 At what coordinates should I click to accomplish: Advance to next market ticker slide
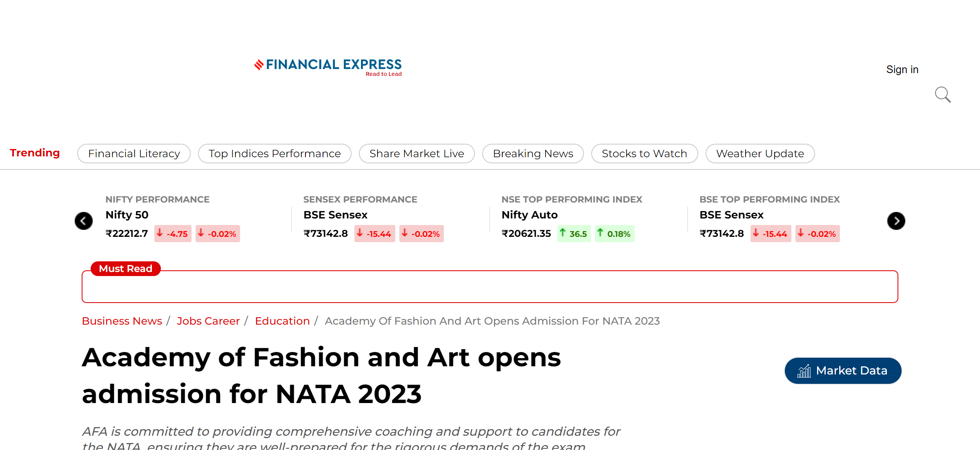click(896, 221)
